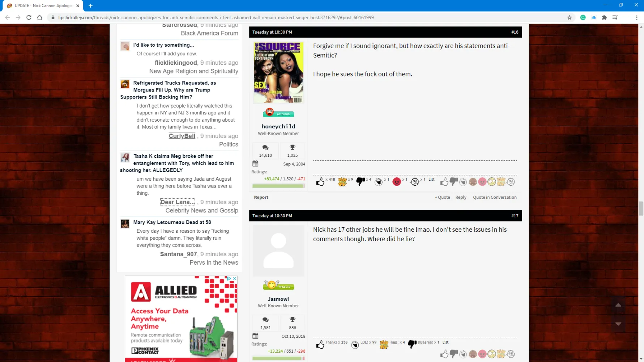644x362 pixels.
Task: Rate post #17 with the hugs bears icon
Action: pyautogui.click(x=501, y=354)
